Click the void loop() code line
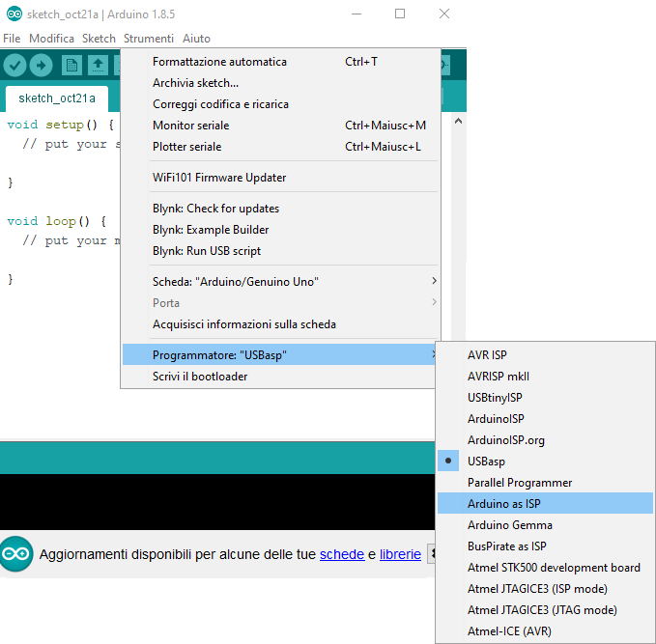Image resolution: width=656 pixels, height=644 pixels. (x=56, y=221)
